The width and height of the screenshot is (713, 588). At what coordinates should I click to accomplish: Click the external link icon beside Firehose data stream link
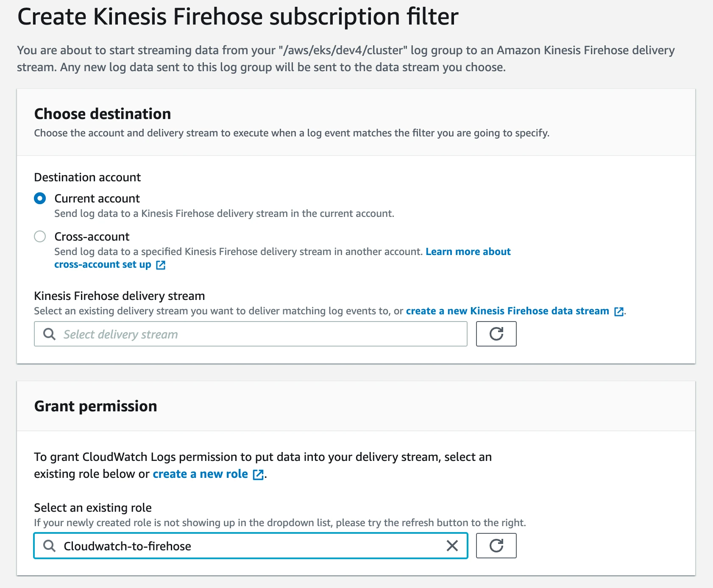click(x=618, y=311)
